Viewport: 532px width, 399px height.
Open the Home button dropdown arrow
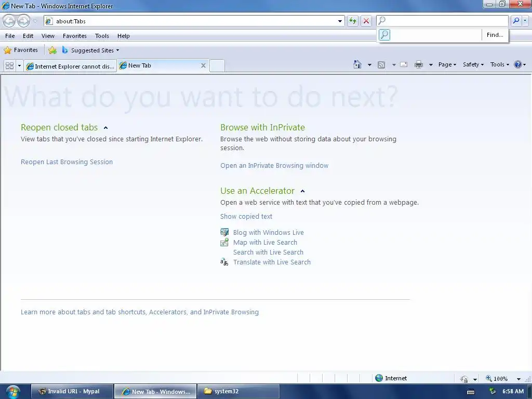(369, 64)
